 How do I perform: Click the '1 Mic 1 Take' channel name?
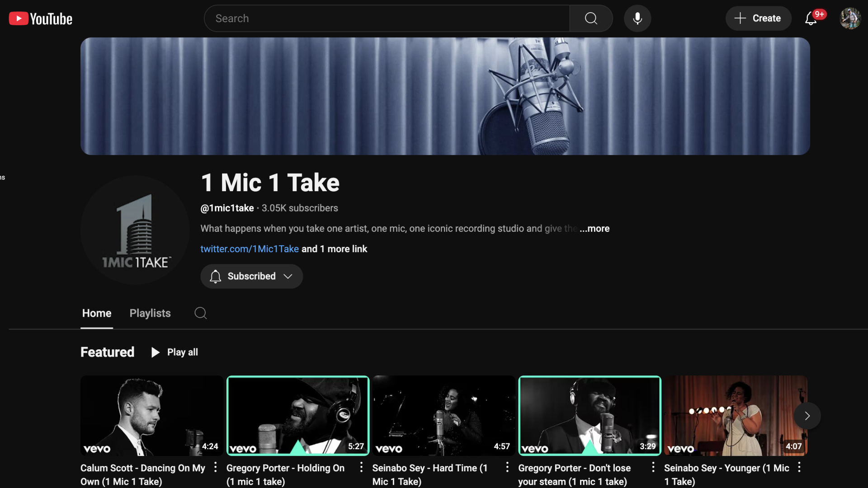(270, 183)
